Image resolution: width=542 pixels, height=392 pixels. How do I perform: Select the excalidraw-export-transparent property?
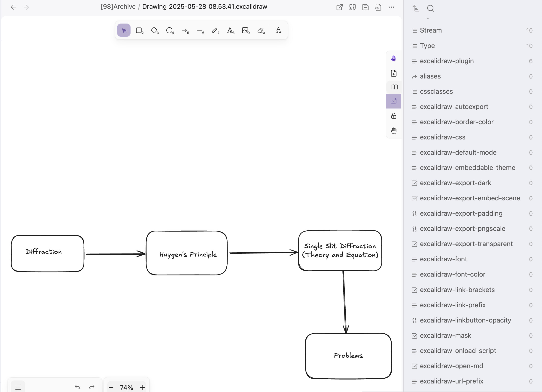472,244
